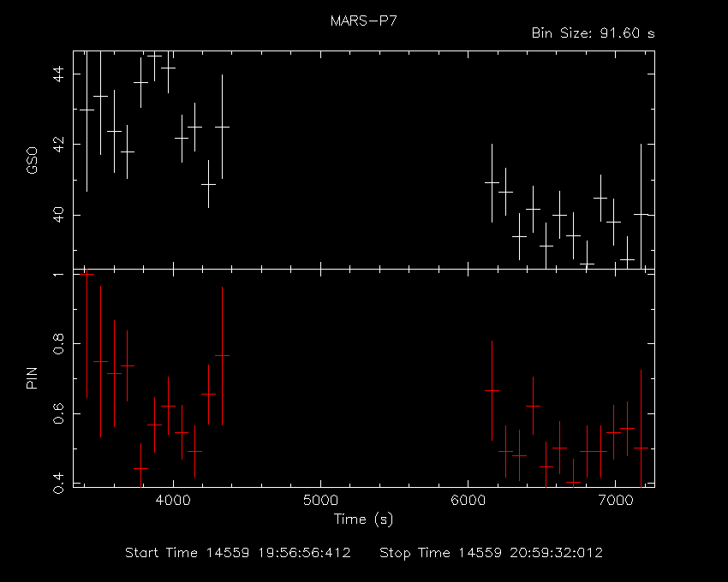728x582 pixels.
Task: Click the 0.8 tick label on PIN axis
Action: 58,343
